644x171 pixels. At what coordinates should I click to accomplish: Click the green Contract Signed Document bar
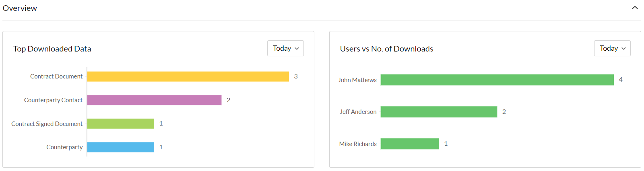pyautogui.click(x=121, y=124)
